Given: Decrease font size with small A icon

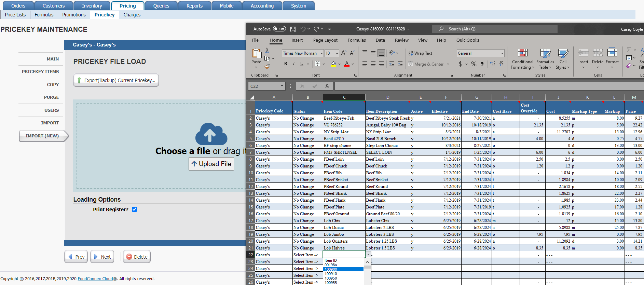Looking at the screenshot, I should 352,53.
